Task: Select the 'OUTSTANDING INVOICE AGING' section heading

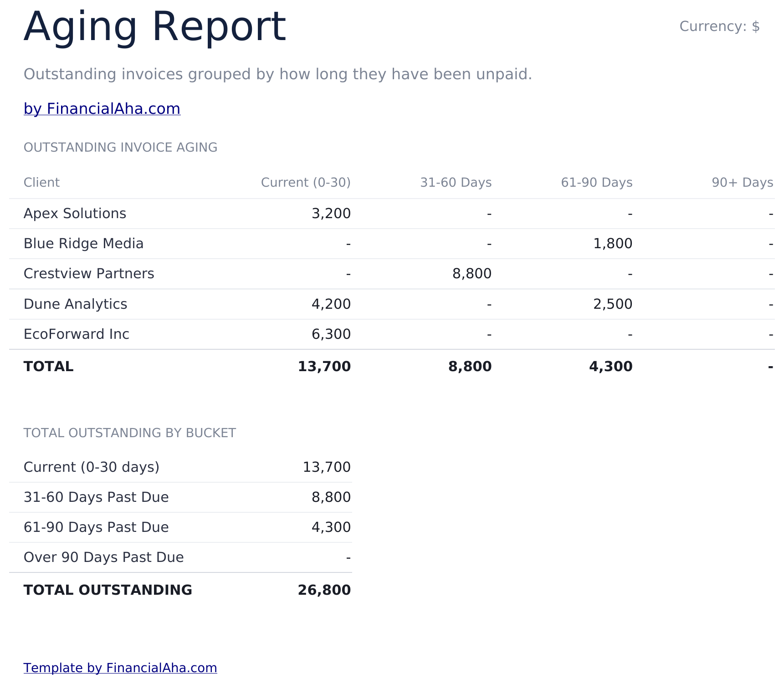Action: (121, 148)
